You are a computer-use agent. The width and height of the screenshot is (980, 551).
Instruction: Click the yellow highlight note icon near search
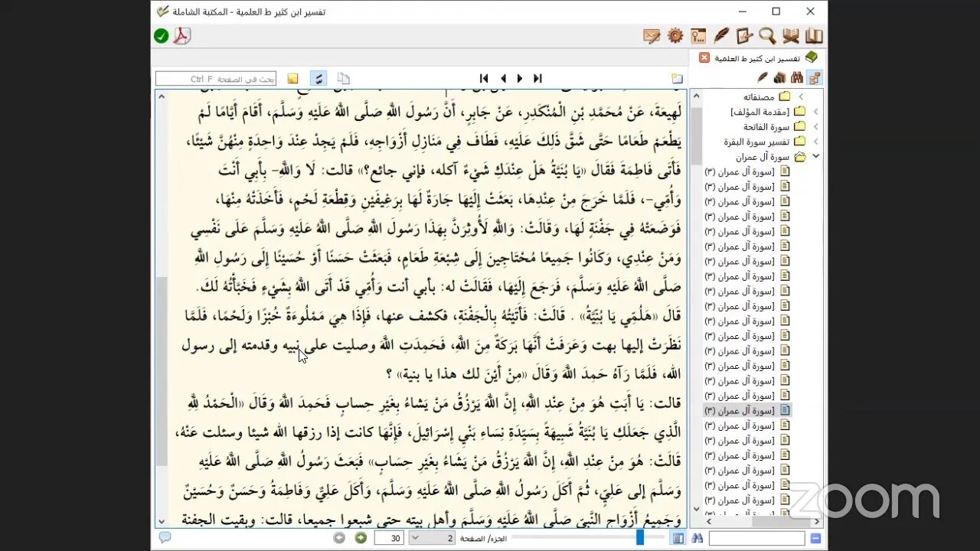coord(292,78)
